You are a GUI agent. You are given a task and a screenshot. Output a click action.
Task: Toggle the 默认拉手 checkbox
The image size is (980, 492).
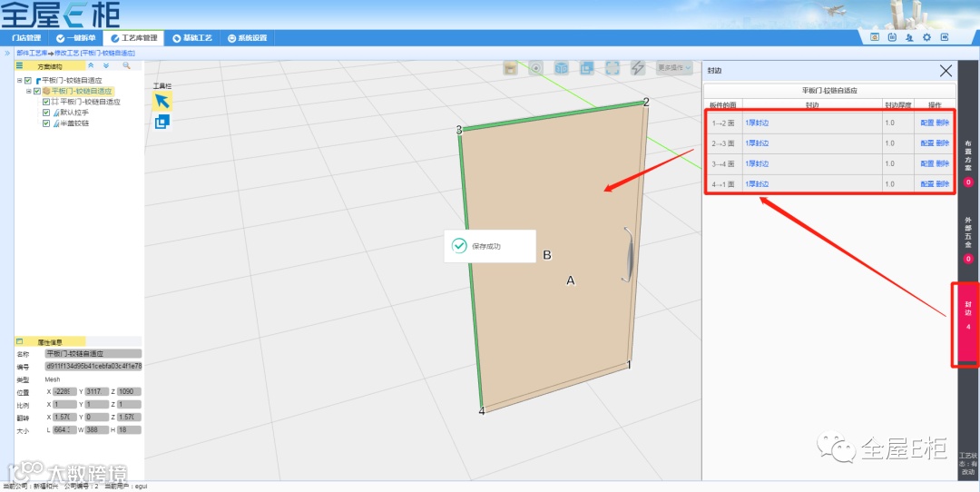point(46,113)
